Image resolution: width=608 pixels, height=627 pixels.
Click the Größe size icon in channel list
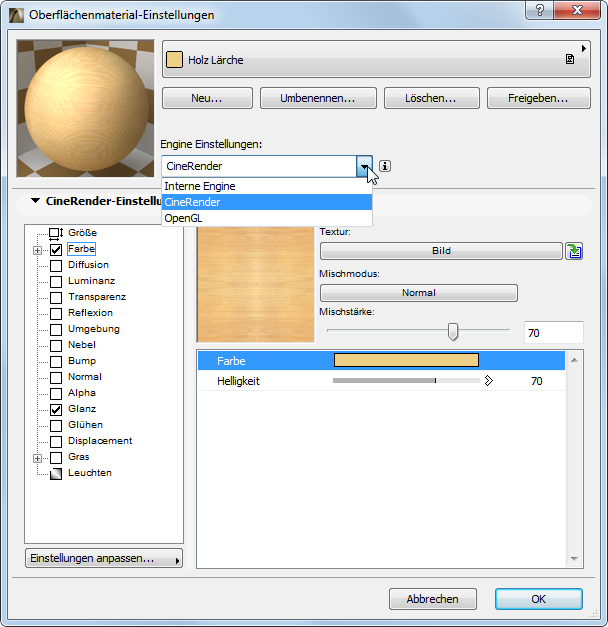pos(56,233)
